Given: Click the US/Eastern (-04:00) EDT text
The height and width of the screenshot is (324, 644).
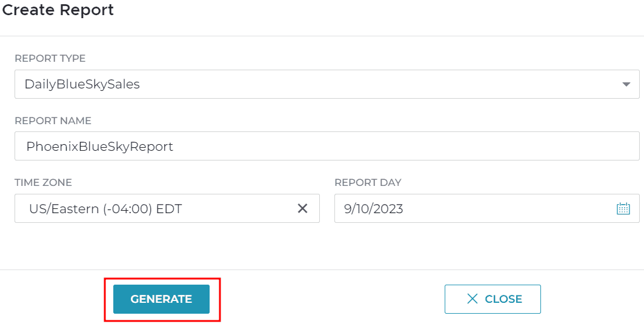Looking at the screenshot, I should [x=105, y=209].
